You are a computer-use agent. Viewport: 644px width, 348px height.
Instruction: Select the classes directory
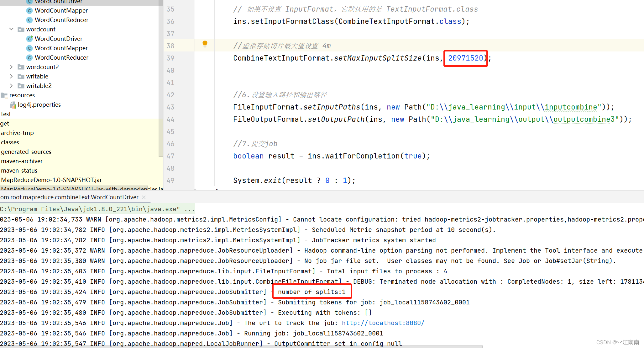point(10,142)
